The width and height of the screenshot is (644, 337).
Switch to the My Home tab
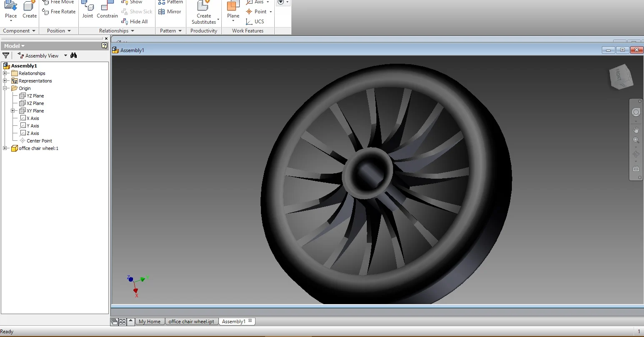(x=150, y=322)
